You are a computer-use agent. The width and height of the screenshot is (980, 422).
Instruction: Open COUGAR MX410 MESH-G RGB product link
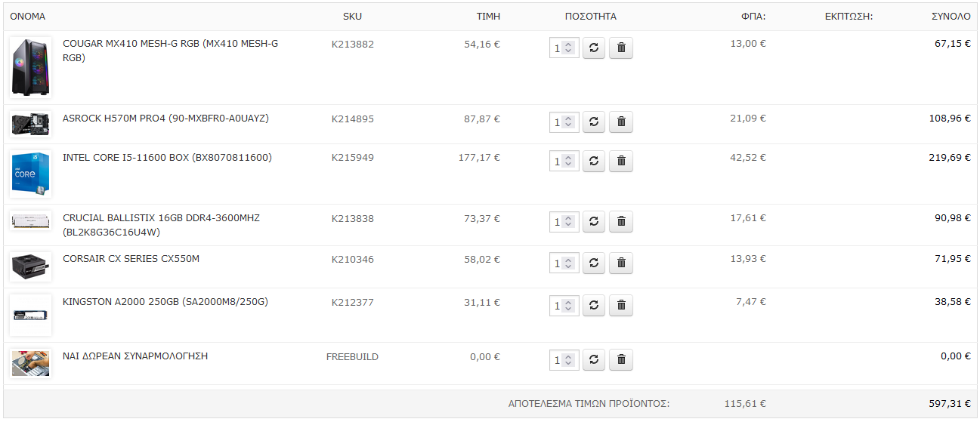[x=170, y=51]
